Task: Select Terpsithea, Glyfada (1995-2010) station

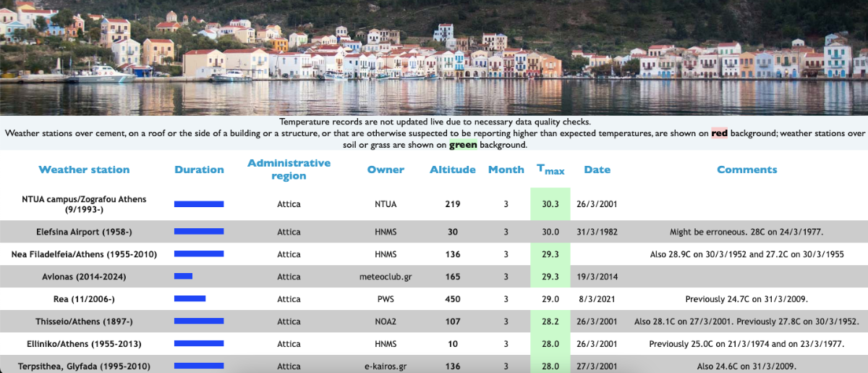Action: click(x=84, y=366)
